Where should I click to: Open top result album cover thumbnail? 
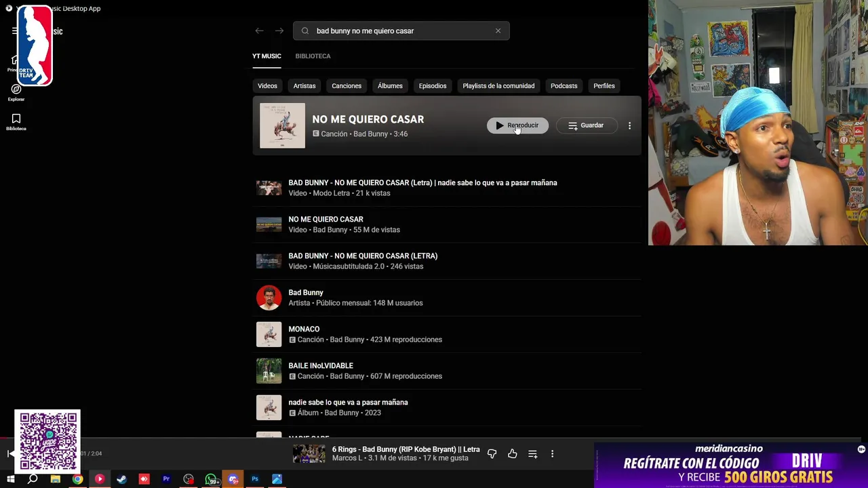click(x=283, y=125)
